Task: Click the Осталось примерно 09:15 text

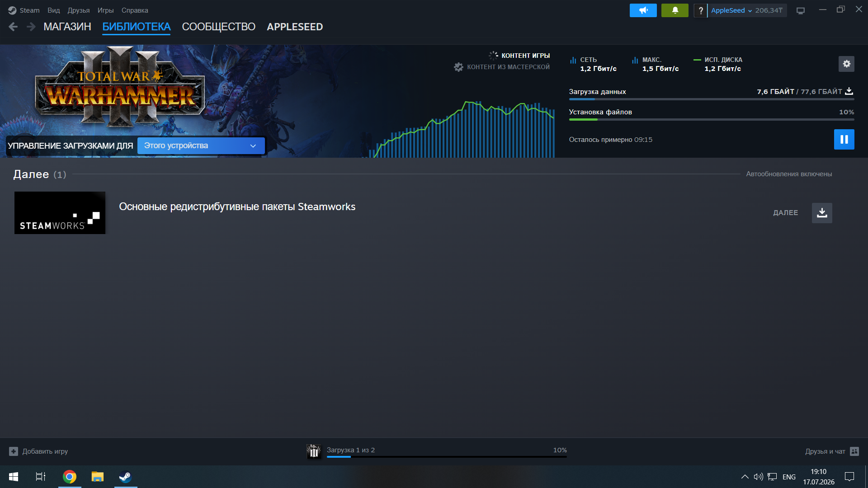Action: coord(610,140)
